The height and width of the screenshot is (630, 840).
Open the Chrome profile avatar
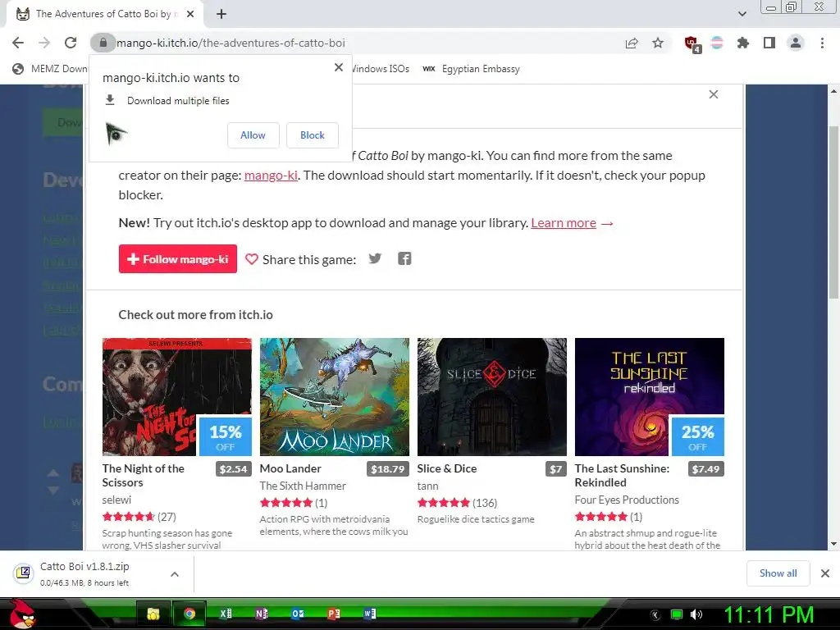[x=796, y=43]
